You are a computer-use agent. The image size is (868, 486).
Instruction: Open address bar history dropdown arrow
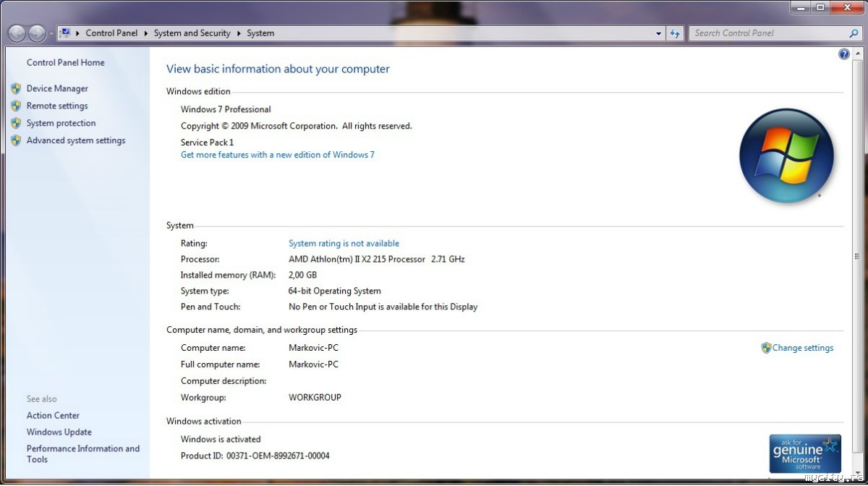point(658,33)
